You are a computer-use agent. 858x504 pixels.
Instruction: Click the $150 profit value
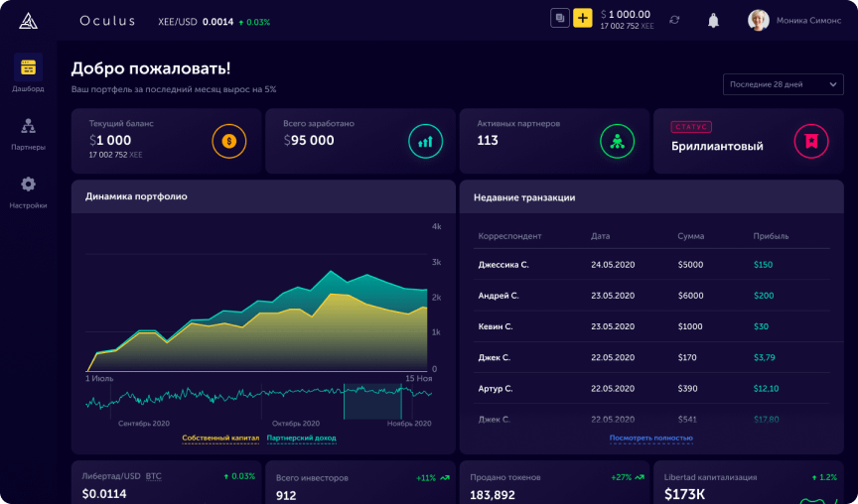point(763,265)
